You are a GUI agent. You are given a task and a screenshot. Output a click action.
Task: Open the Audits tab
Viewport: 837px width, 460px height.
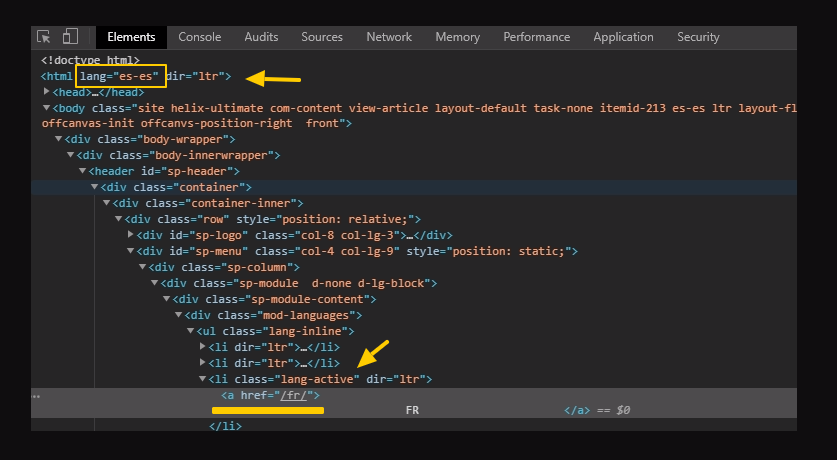click(x=261, y=37)
